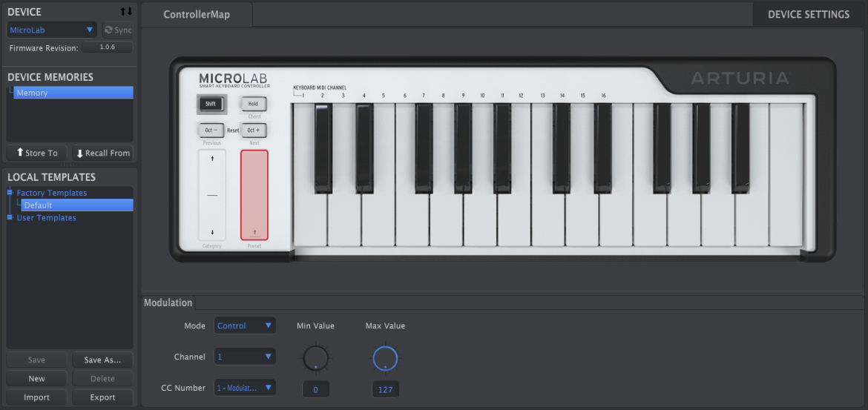Open the DEVICE SETTINGS tab

808,14
